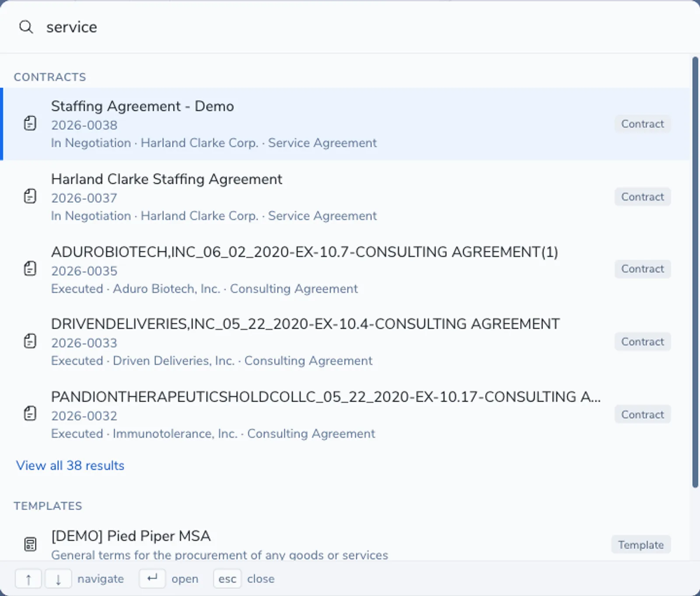Click document icon for Harland Clarke Staffing Agreement

tap(30, 196)
